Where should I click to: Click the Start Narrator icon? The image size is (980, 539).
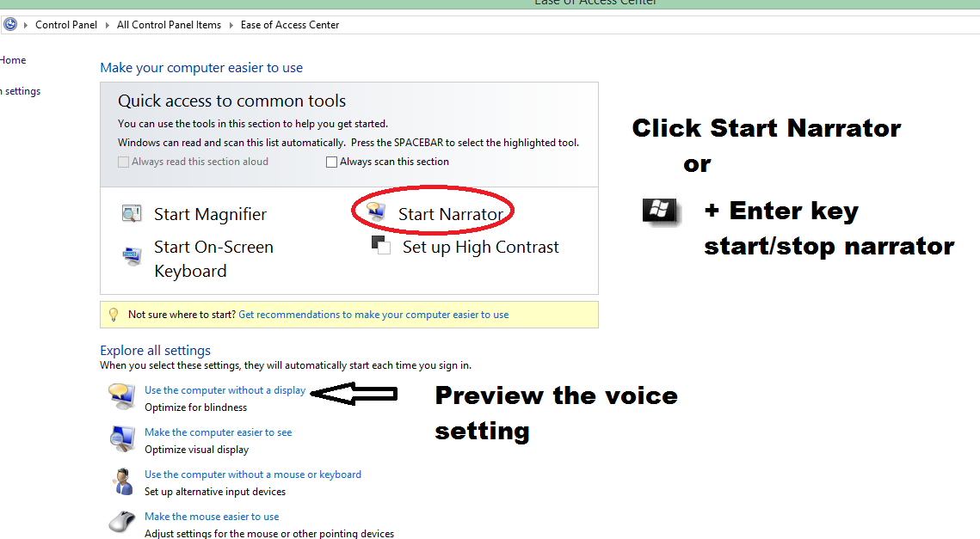(376, 213)
